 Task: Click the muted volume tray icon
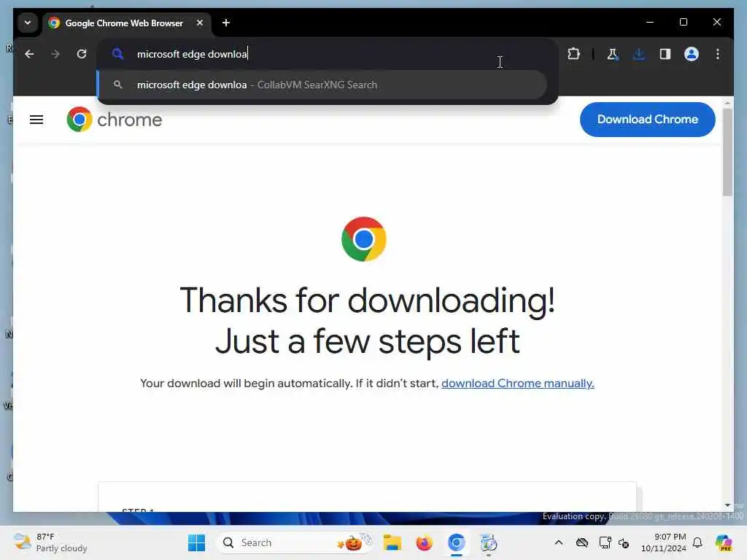click(x=624, y=542)
